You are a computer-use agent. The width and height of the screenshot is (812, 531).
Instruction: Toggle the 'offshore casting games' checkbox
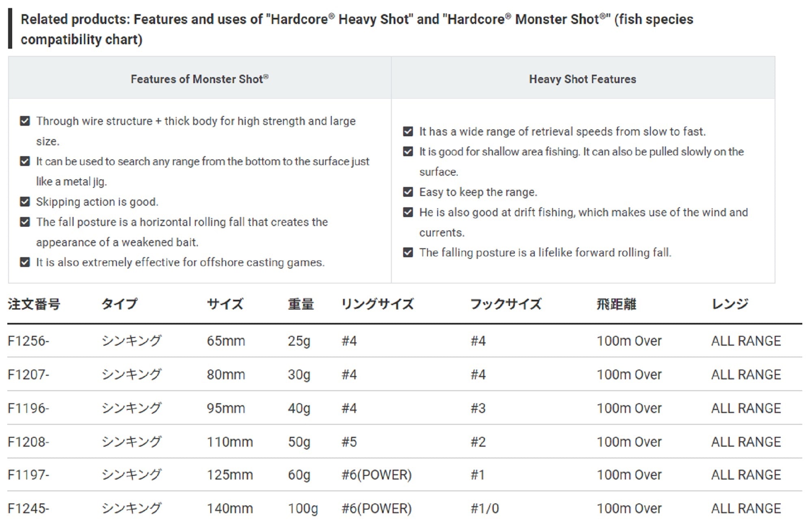point(25,262)
